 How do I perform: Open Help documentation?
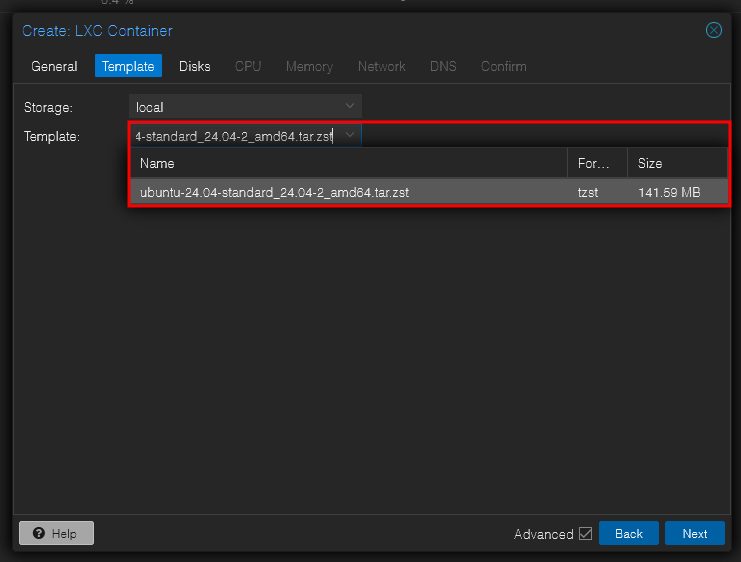pyautogui.click(x=56, y=533)
